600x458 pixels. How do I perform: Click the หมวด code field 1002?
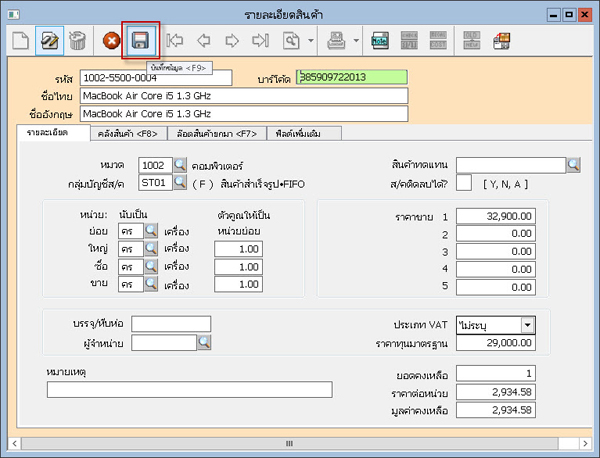tap(155, 165)
